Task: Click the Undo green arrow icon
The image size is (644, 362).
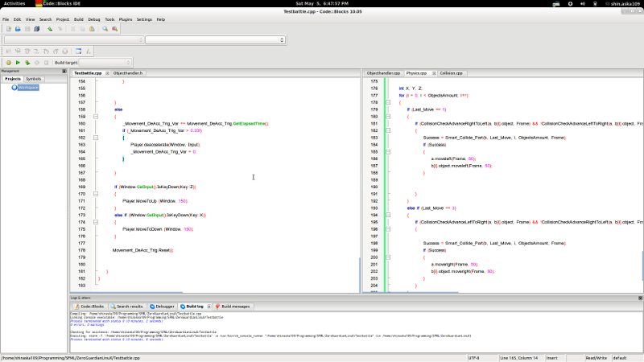Action: tap(50, 29)
